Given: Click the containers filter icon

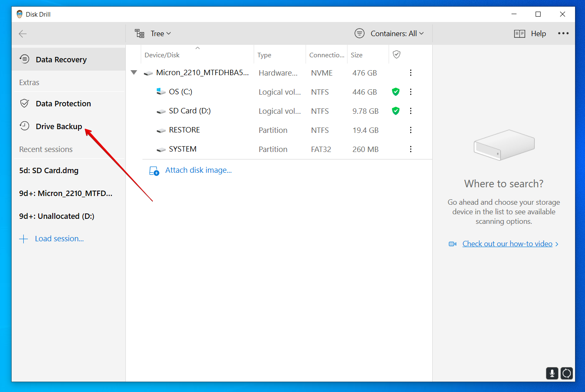Looking at the screenshot, I should (360, 33).
